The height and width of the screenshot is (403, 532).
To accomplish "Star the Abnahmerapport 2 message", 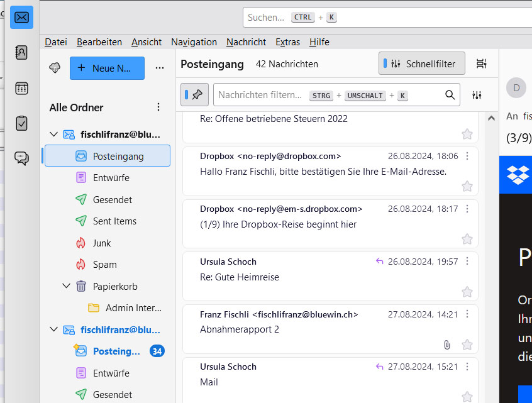I will pos(467,345).
